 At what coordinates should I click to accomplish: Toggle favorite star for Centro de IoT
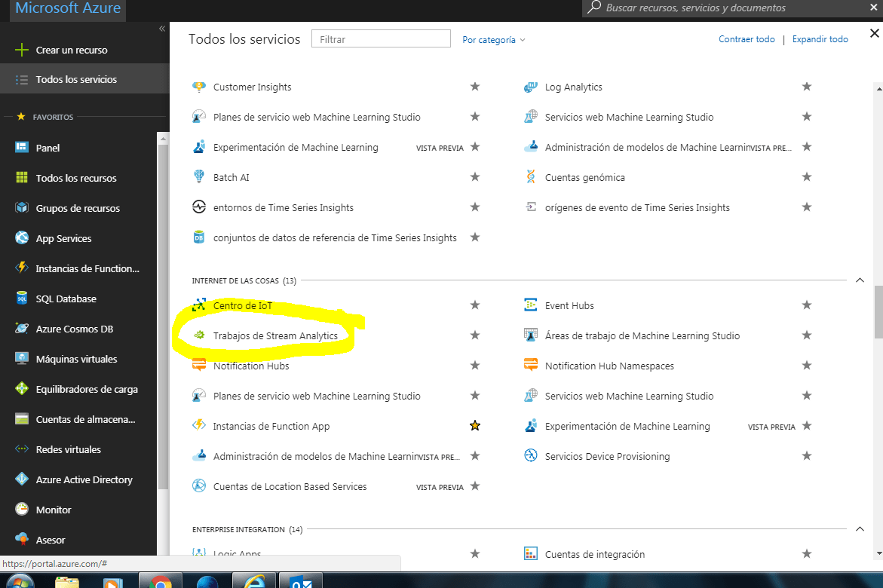coord(475,305)
